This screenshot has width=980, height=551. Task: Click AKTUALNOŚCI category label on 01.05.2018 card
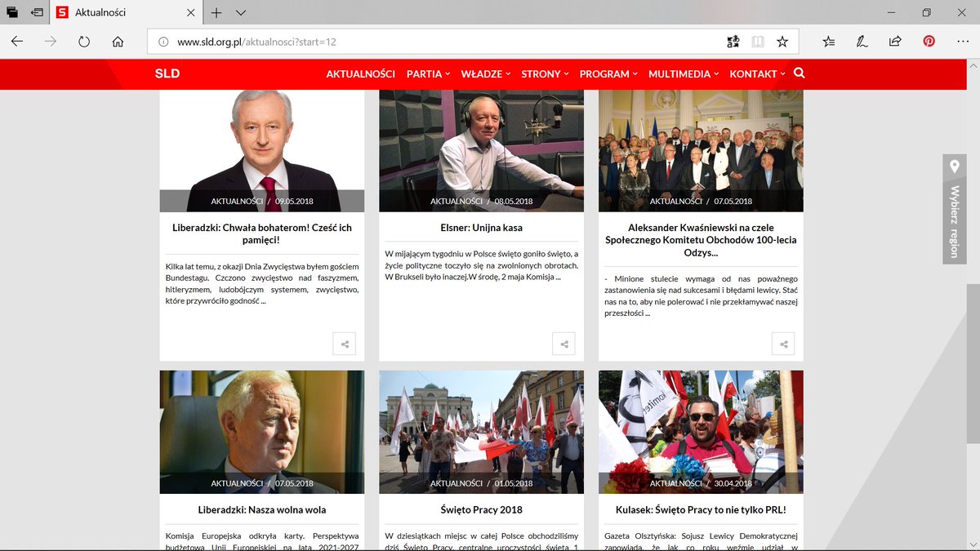point(457,483)
